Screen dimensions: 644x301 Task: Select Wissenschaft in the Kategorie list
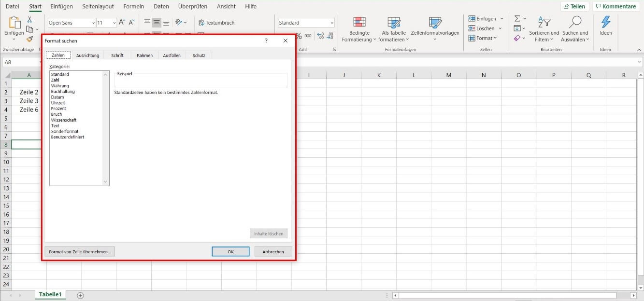64,120
